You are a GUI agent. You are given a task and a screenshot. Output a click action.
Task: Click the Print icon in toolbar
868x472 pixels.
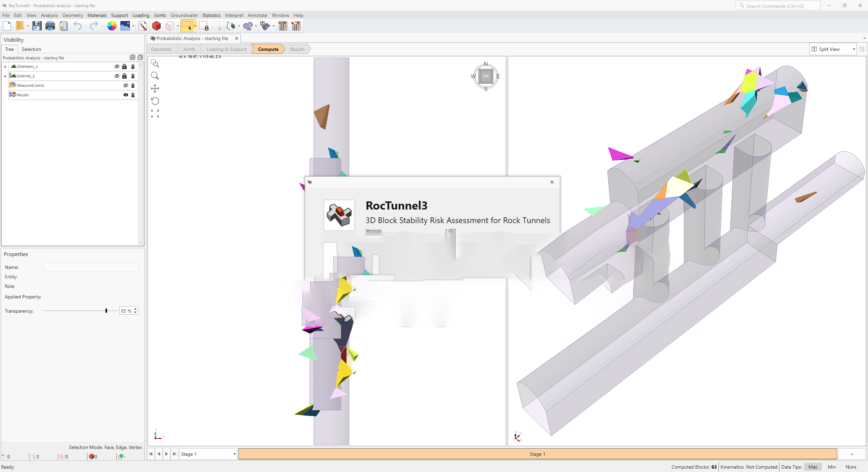pos(50,26)
